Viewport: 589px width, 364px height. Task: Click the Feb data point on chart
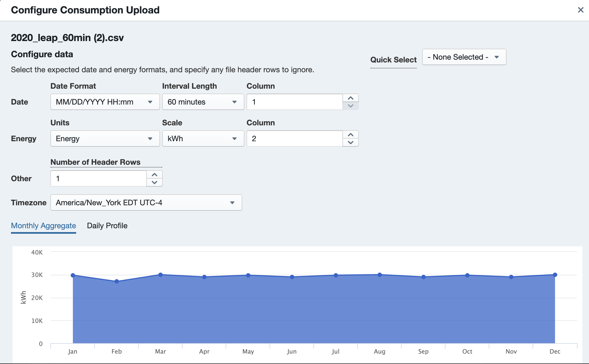coord(117,281)
